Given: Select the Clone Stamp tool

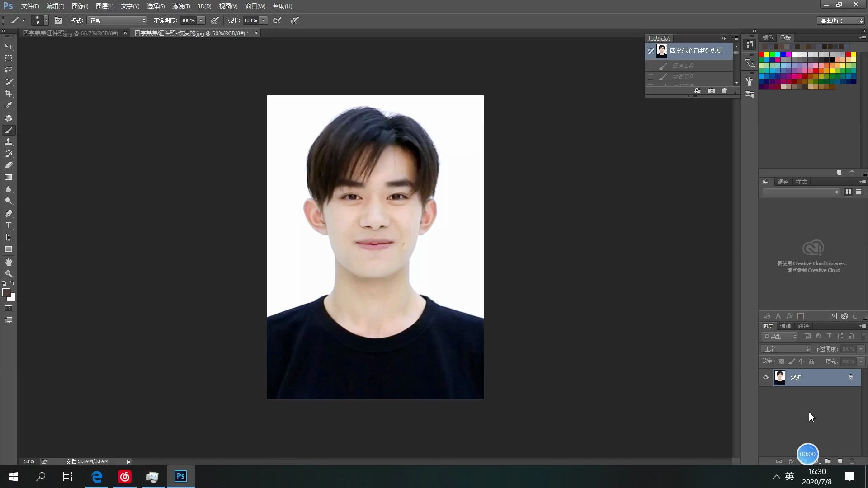Looking at the screenshot, I should pyautogui.click(x=9, y=142).
